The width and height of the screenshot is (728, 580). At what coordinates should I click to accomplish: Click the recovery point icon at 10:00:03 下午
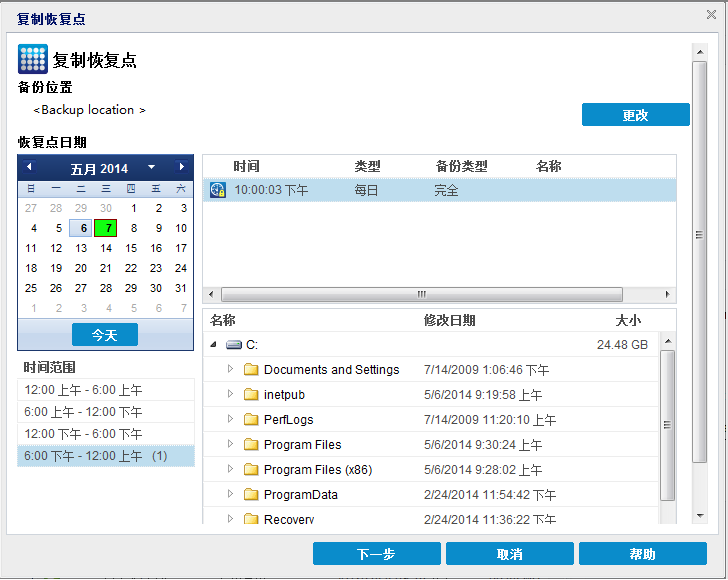click(x=218, y=190)
